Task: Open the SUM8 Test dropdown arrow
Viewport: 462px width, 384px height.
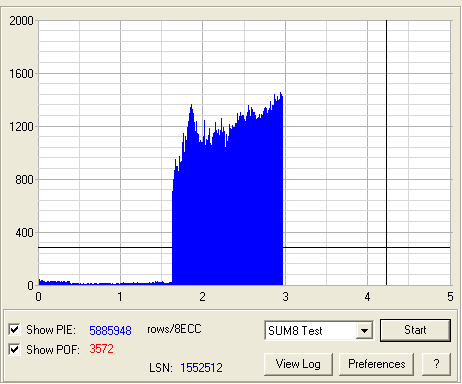Action: click(364, 331)
